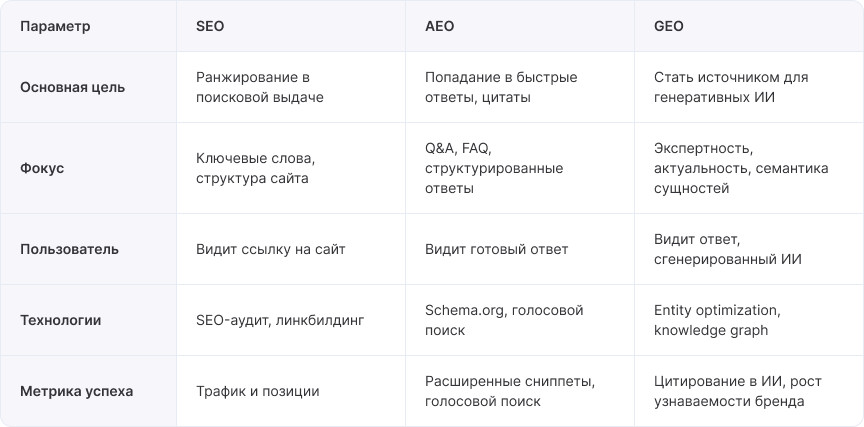
Task: Select the "Технологии" row label
Action: tap(60, 320)
